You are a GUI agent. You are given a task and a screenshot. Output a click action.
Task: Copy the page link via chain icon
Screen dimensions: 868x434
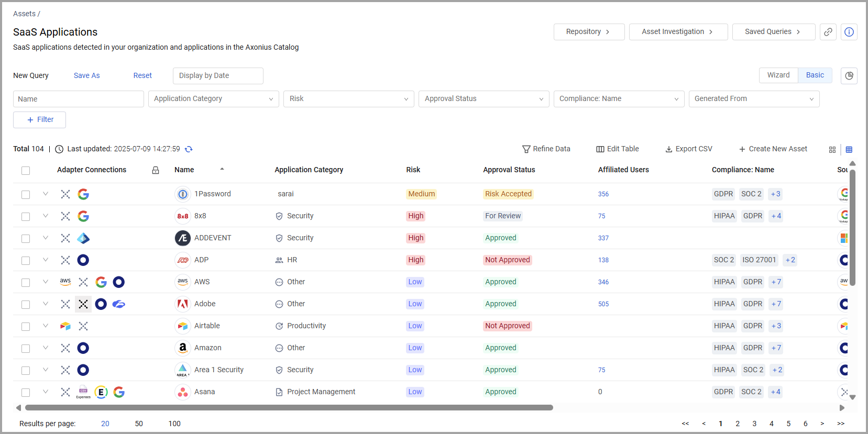tap(828, 32)
